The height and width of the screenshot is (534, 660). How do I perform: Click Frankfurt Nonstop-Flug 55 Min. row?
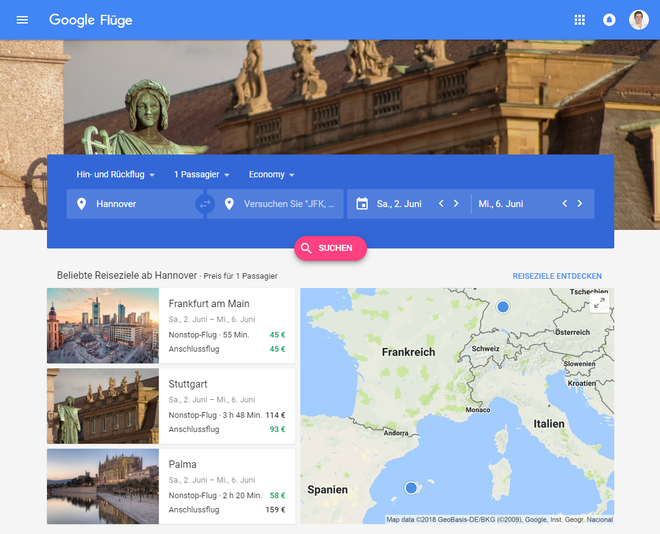point(227,335)
